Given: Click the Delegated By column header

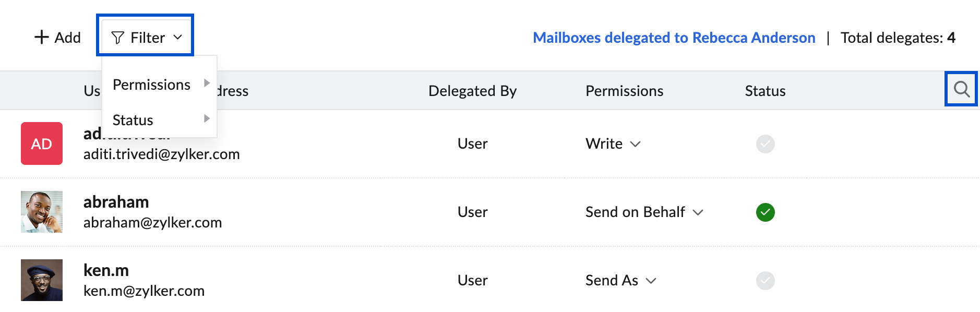Looking at the screenshot, I should [472, 91].
